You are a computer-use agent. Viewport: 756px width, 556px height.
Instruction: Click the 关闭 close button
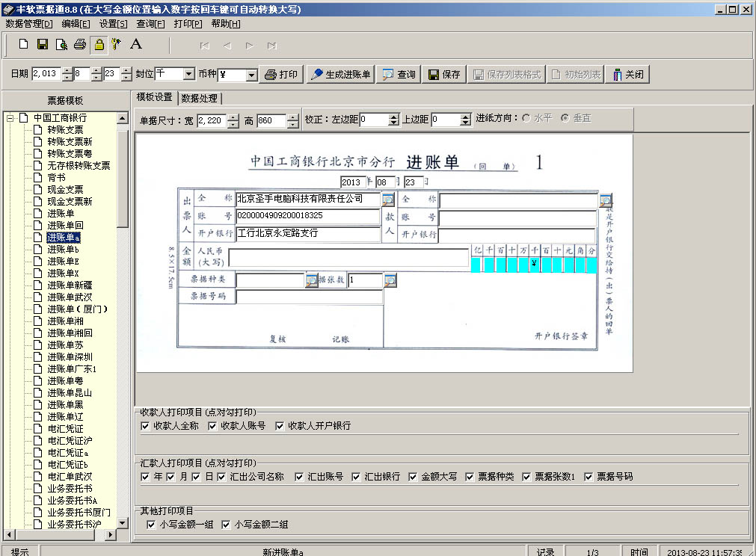point(627,74)
